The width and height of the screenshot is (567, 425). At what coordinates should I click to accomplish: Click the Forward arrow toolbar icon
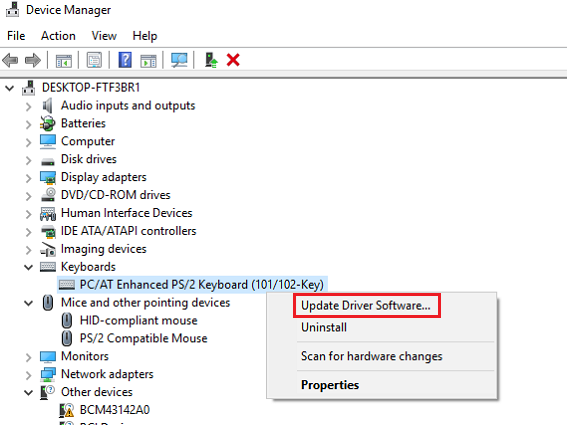click(x=33, y=60)
